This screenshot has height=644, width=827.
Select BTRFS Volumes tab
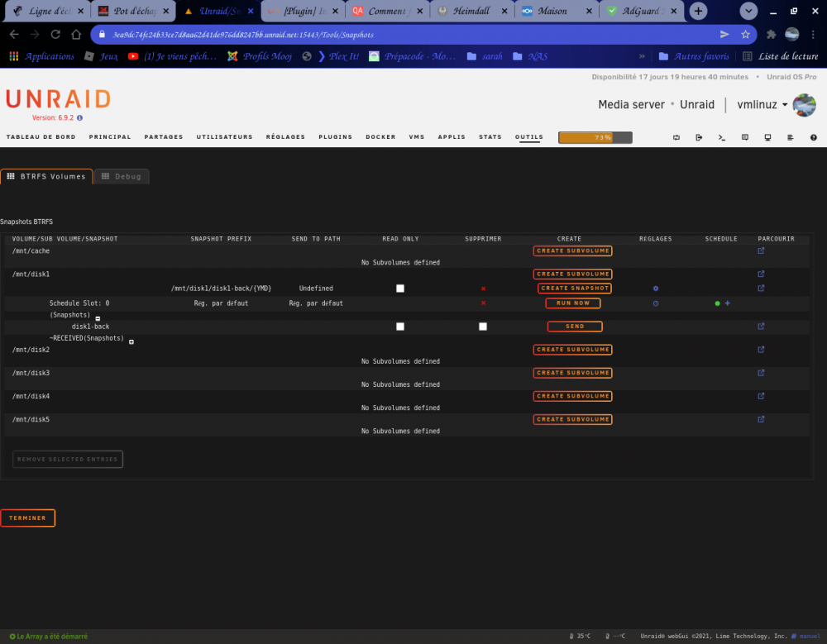[46, 177]
